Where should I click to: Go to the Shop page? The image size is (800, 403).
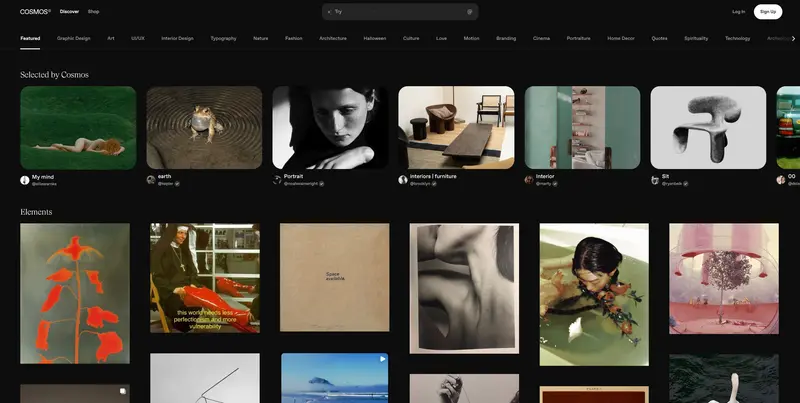point(93,11)
